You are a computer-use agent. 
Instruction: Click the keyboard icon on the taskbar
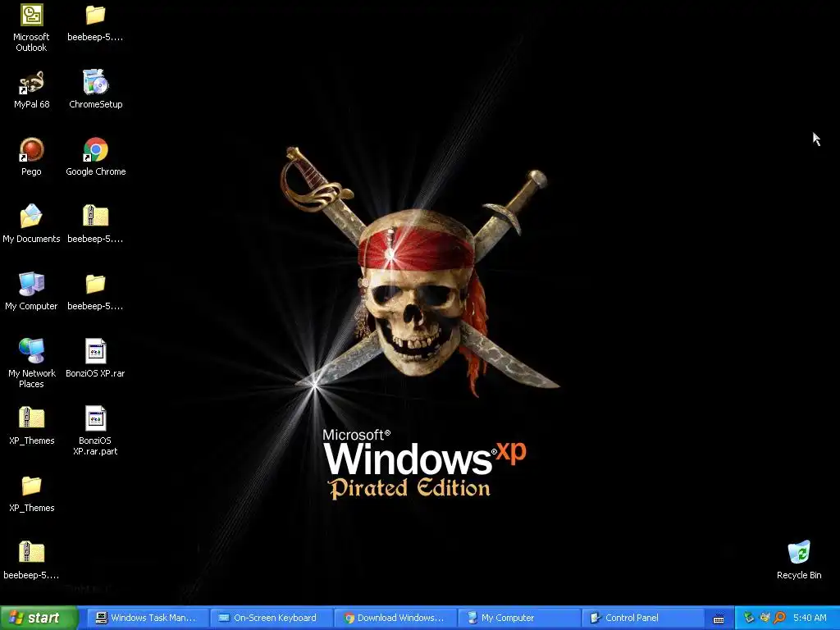[x=719, y=619]
